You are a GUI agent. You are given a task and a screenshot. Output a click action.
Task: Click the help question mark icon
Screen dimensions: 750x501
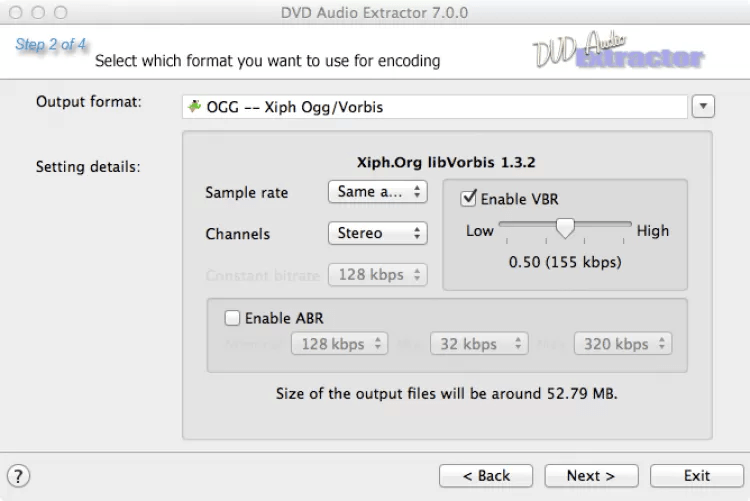[18, 476]
